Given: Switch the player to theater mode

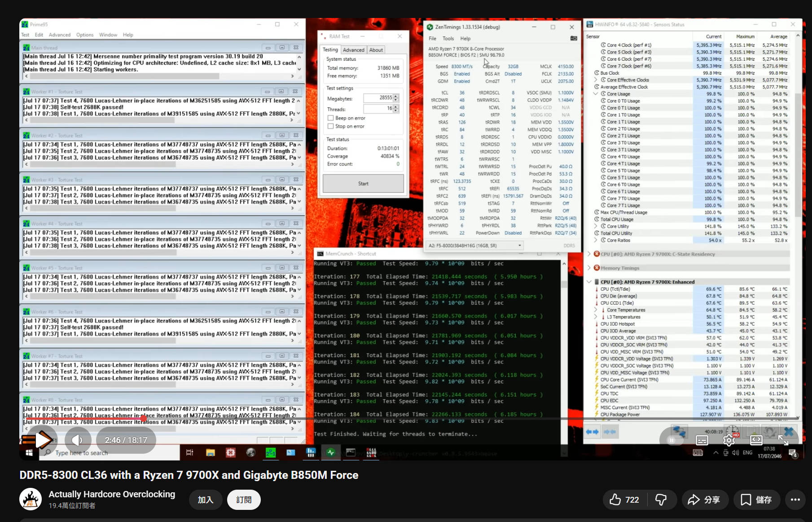Looking at the screenshot, I should click(756, 440).
